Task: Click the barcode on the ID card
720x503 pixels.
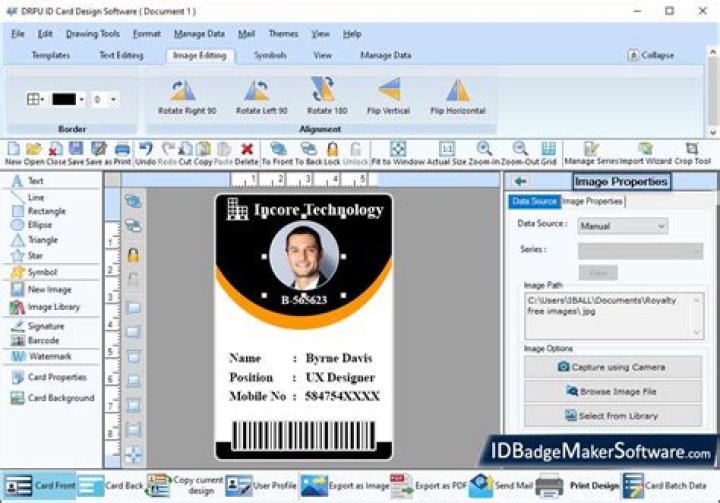Action: point(303,435)
